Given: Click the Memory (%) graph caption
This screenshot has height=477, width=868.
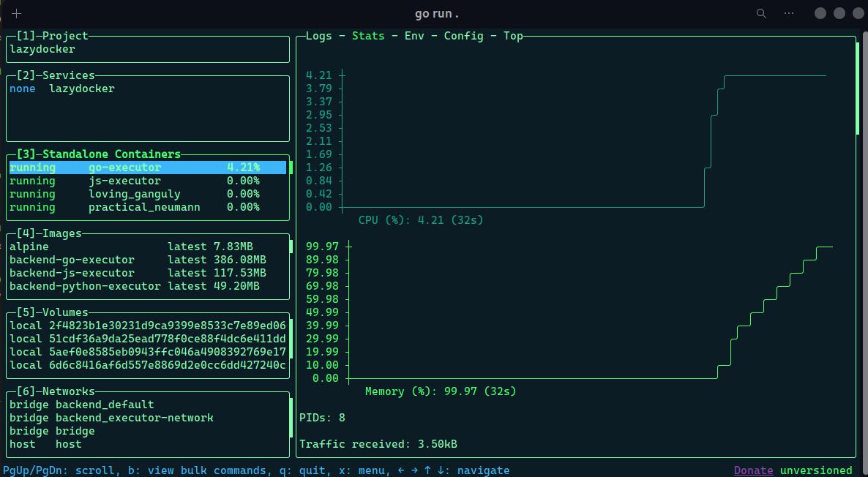Looking at the screenshot, I should tap(441, 392).
